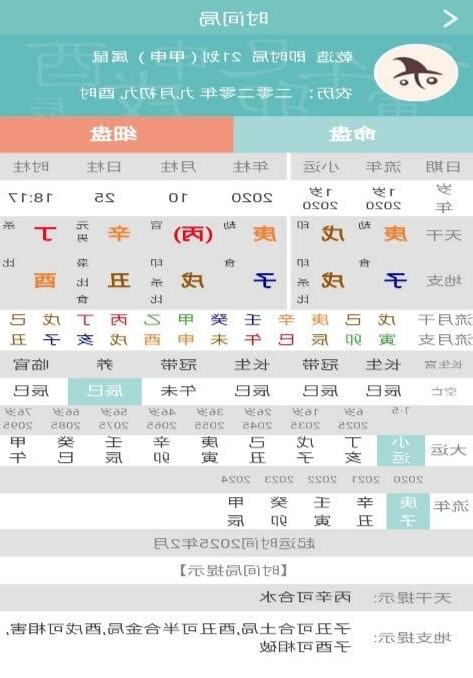
Task: Choose the 癸未 month in 流月 rows
Action: [219, 330]
